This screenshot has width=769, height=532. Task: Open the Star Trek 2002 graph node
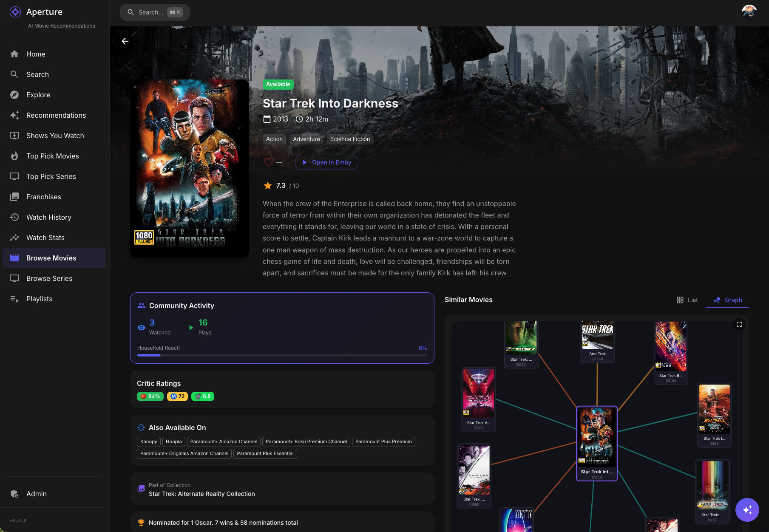[521, 344]
